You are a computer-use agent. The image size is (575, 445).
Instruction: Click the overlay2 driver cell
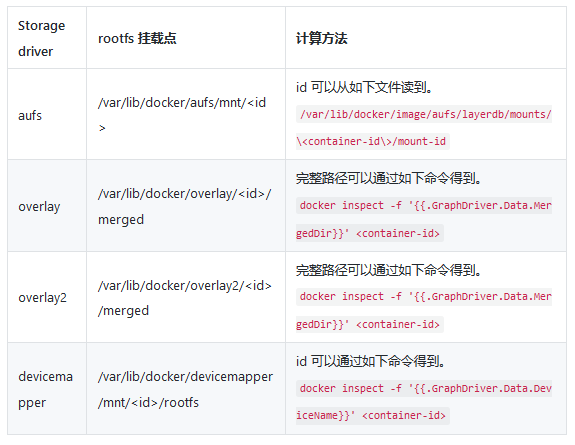tap(43, 298)
